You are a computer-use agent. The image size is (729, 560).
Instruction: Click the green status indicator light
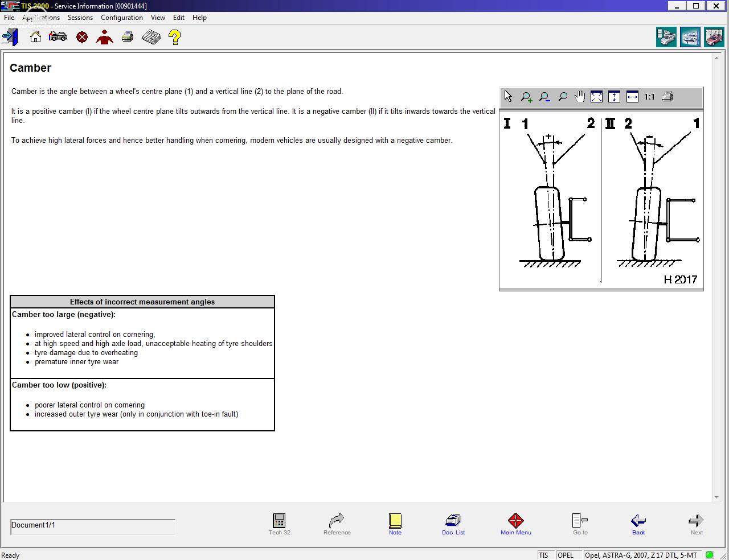tap(710, 555)
